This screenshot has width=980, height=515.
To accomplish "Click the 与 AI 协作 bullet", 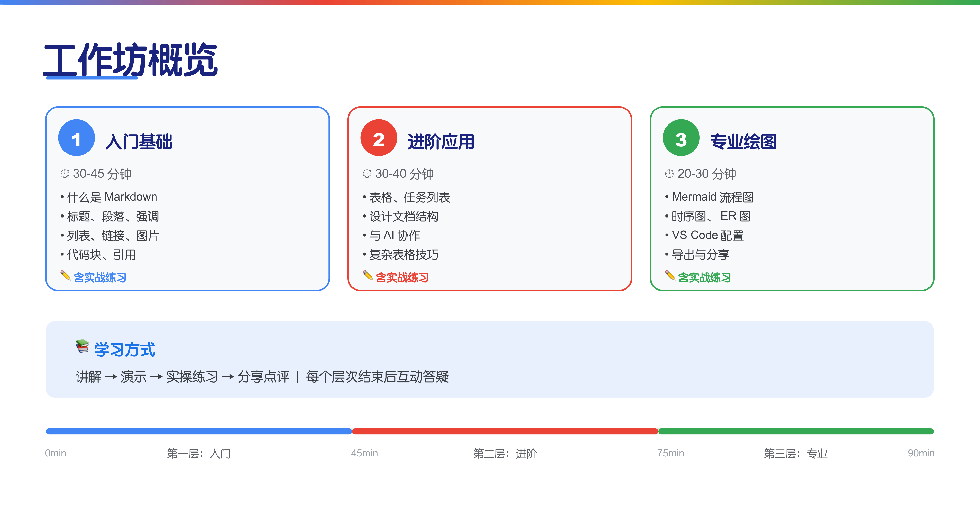I will [x=391, y=236].
